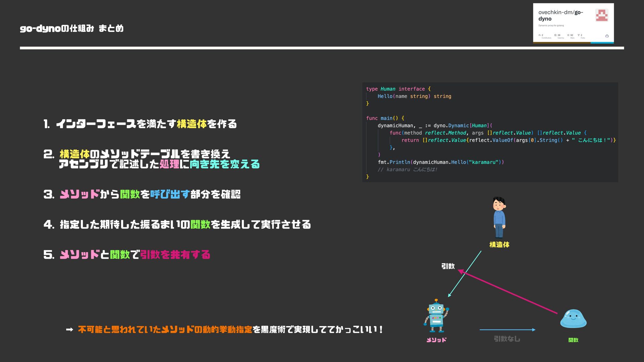Click list item 1 about インターフェース
This screenshot has height=362, width=644.
140,124
